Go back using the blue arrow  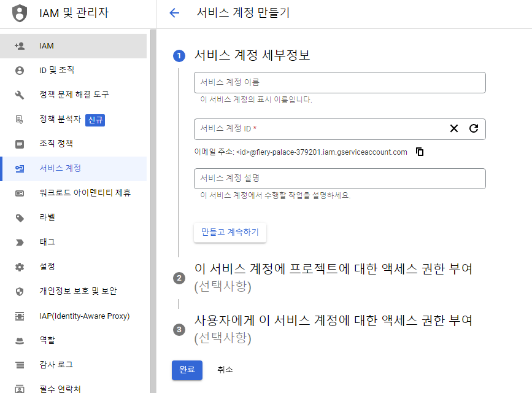pyautogui.click(x=174, y=13)
